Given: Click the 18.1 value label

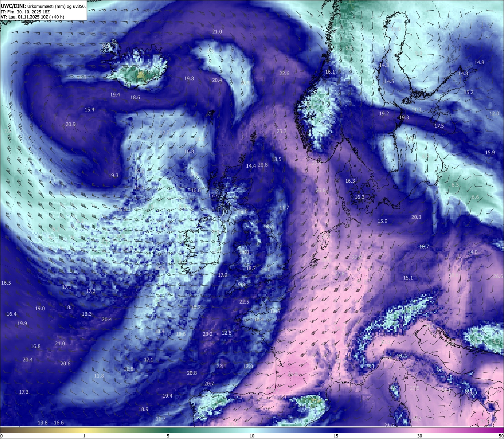Looking at the screenshot, I should tap(69, 307).
